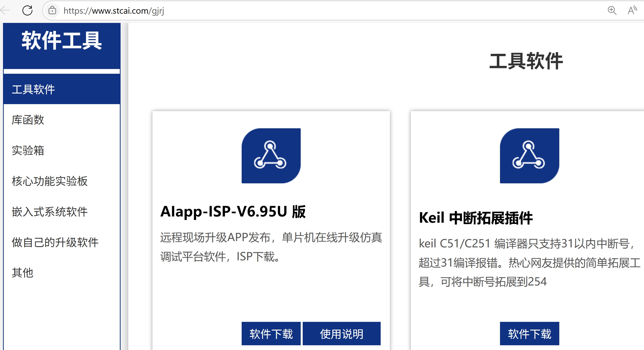The height and width of the screenshot is (350, 644).
Task: Download AIapp-ISP-V6.95U via 软件下载
Action: (271, 334)
